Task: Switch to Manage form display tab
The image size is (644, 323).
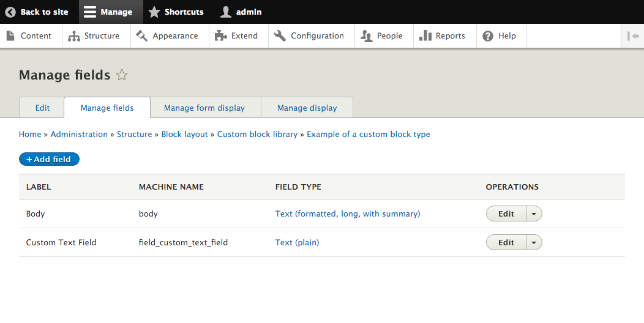Action: [x=204, y=108]
